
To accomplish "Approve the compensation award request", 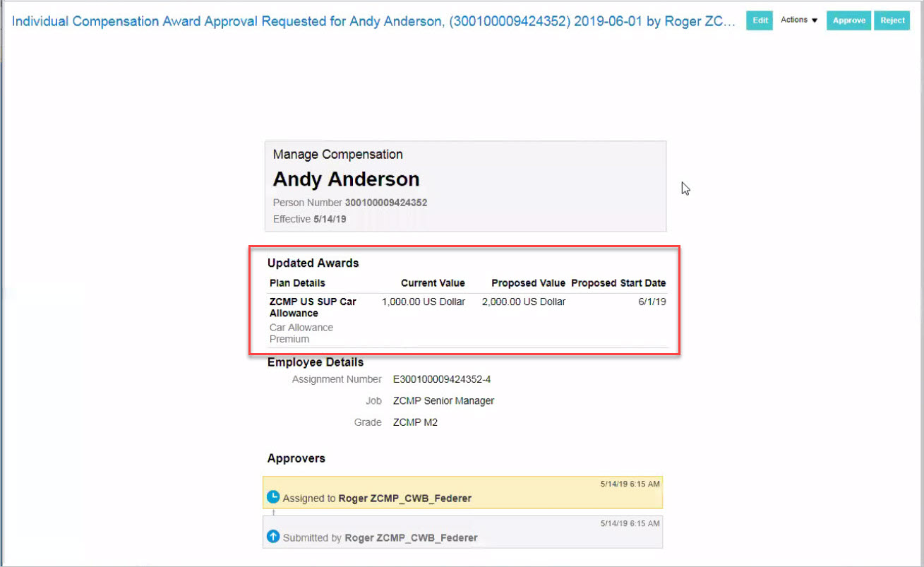I will (848, 20).
